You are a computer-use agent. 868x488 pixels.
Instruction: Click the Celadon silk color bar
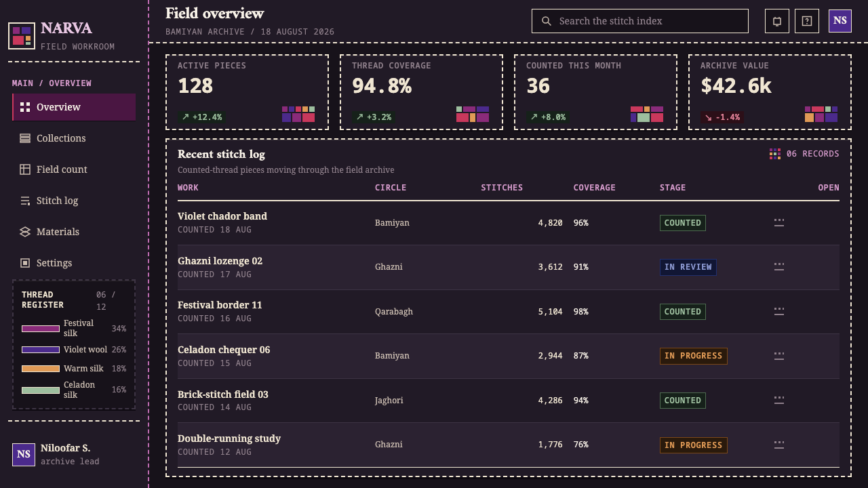41,390
